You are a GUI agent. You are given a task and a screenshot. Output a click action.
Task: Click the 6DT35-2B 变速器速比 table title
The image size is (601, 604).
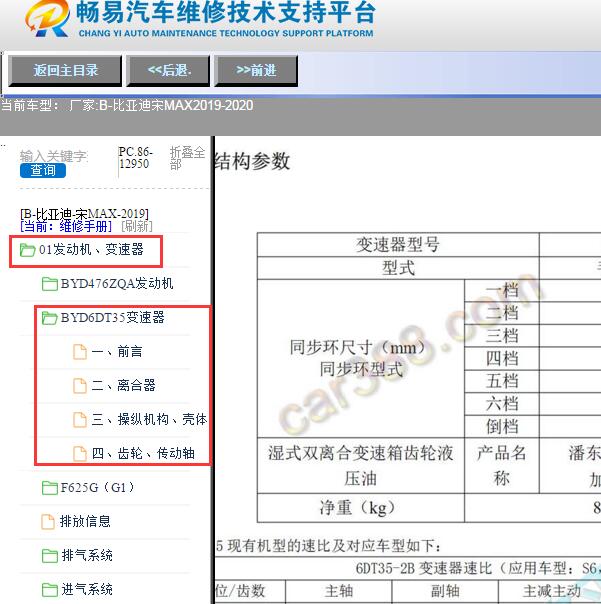click(478, 569)
